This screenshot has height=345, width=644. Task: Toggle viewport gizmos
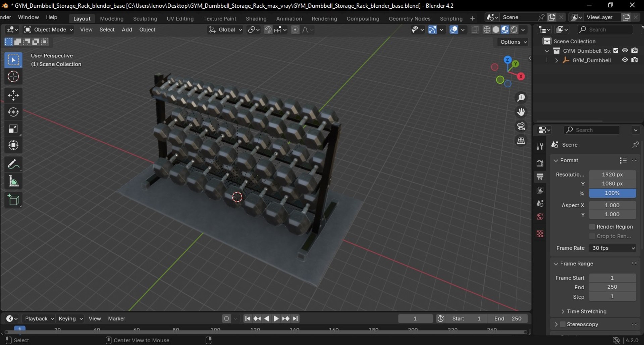click(432, 30)
